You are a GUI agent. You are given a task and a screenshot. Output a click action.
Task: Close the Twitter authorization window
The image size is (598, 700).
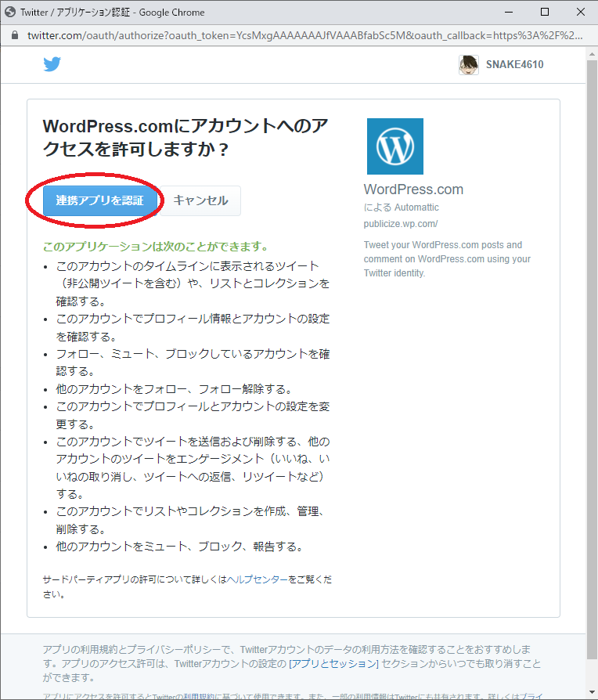tap(580, 12)
